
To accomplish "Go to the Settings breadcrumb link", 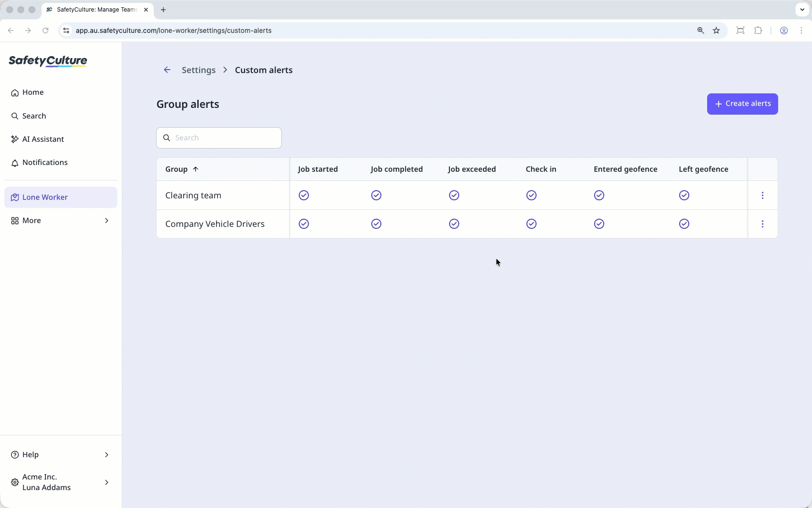I will click(x=199, y=70).
